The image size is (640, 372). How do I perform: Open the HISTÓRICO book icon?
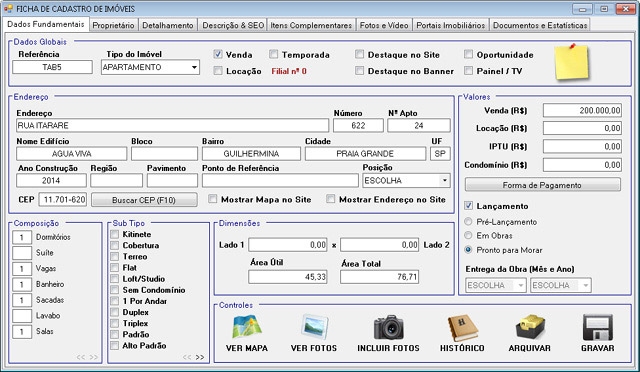point(462,327)
